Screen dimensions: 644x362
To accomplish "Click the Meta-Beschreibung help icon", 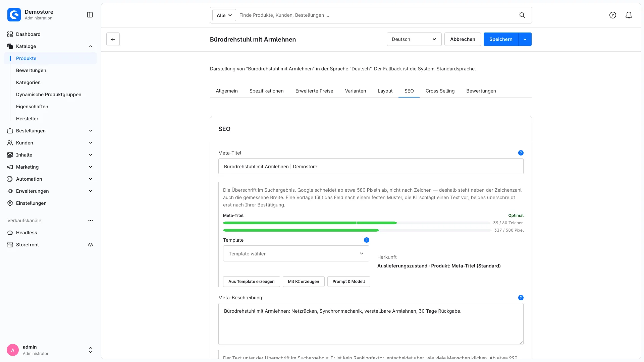I will [521, 298].
